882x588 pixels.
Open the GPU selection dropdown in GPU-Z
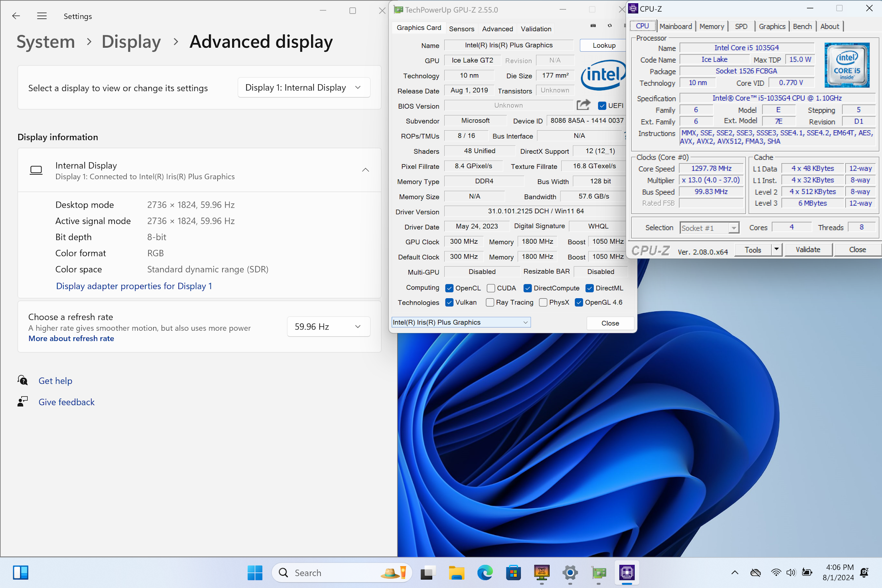461,322
